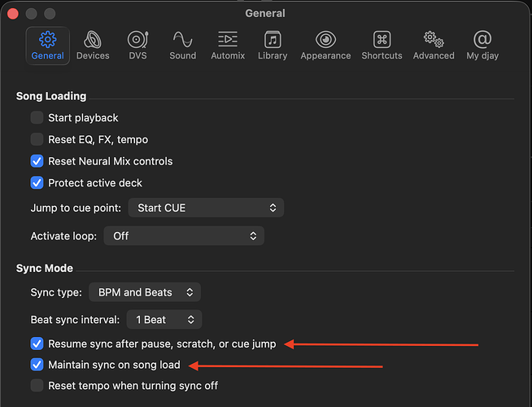Select the General preferences tab
The width and height of the screenshot is (532, 407).
click(x=47, y=46)
